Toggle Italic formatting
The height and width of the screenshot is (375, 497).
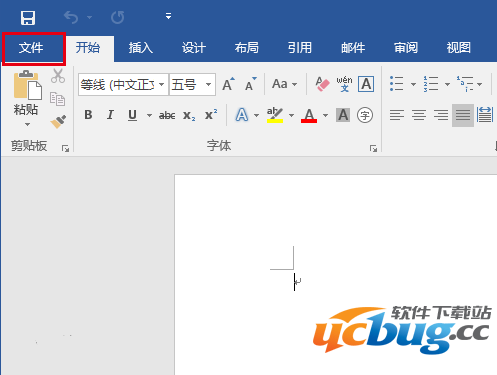pos(110,115)
